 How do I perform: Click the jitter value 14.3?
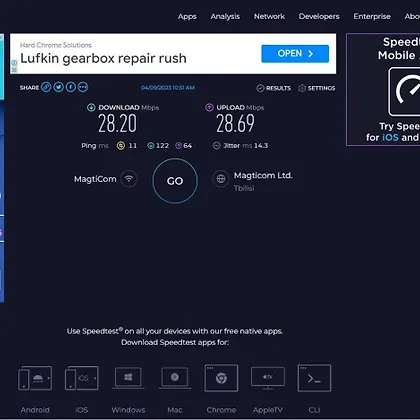[x=261, y=146]
